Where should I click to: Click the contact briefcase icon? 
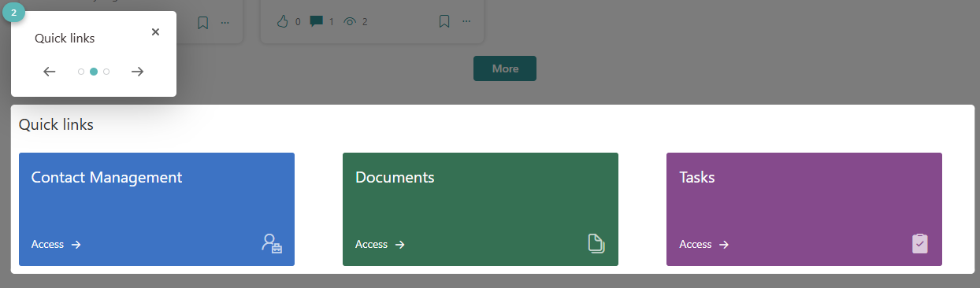(x=272, y=244)
